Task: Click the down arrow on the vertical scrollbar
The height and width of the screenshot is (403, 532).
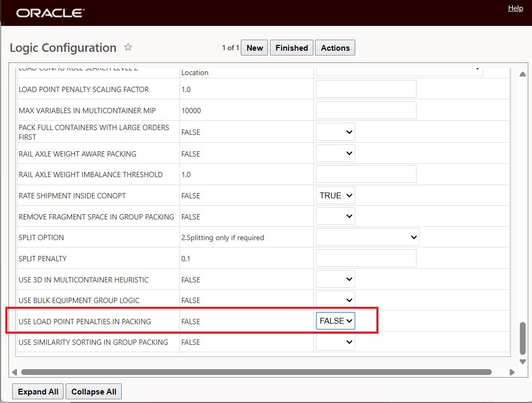Action: (x=522, y=361)
